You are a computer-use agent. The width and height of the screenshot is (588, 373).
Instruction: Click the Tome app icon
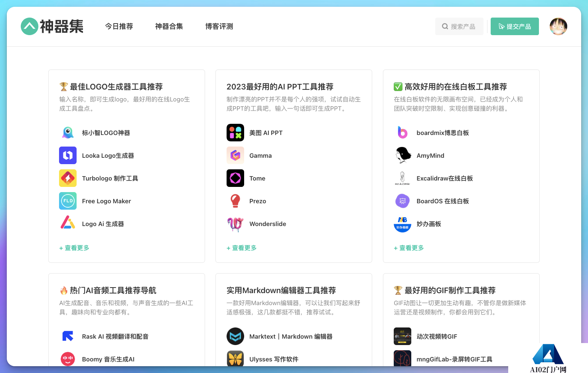[x=235, y=178]
